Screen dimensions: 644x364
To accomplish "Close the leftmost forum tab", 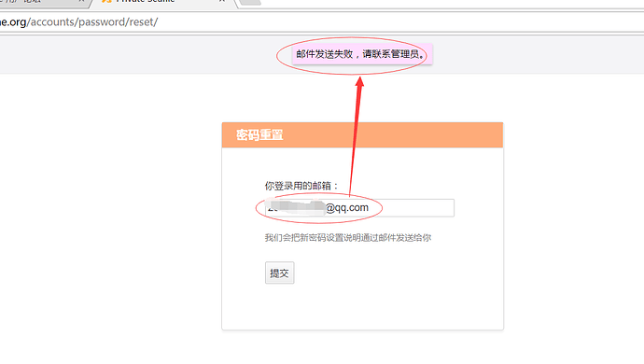I will [x=81, y=1].
